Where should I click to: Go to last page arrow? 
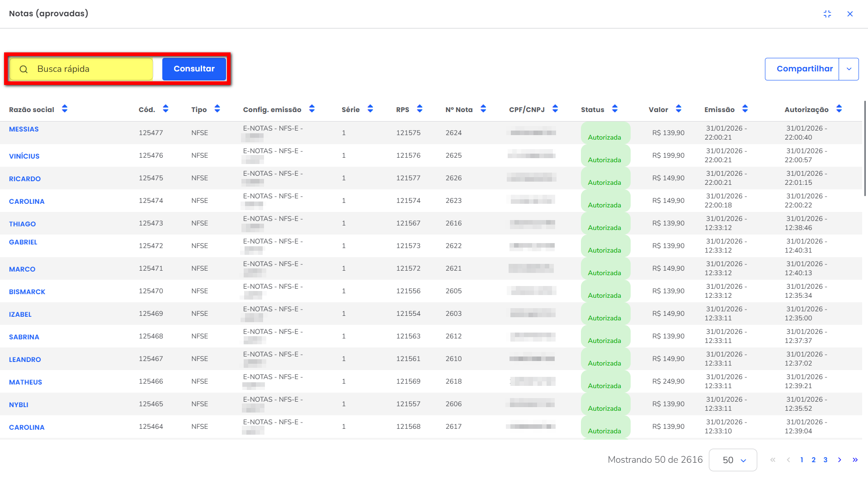[x=855, y=460]
